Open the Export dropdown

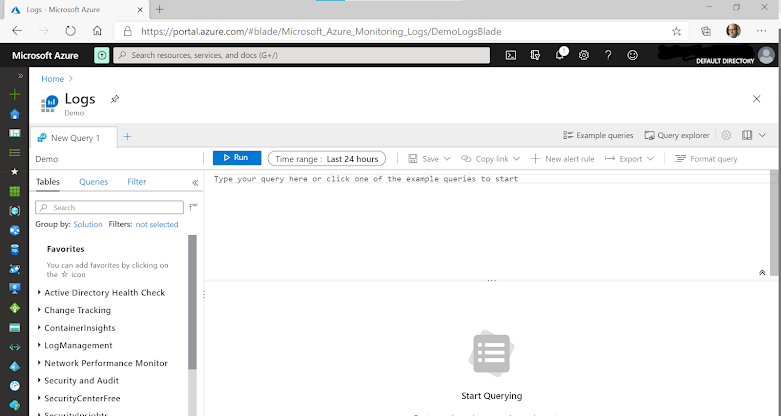pyautogui.click(x=630, y=159)
